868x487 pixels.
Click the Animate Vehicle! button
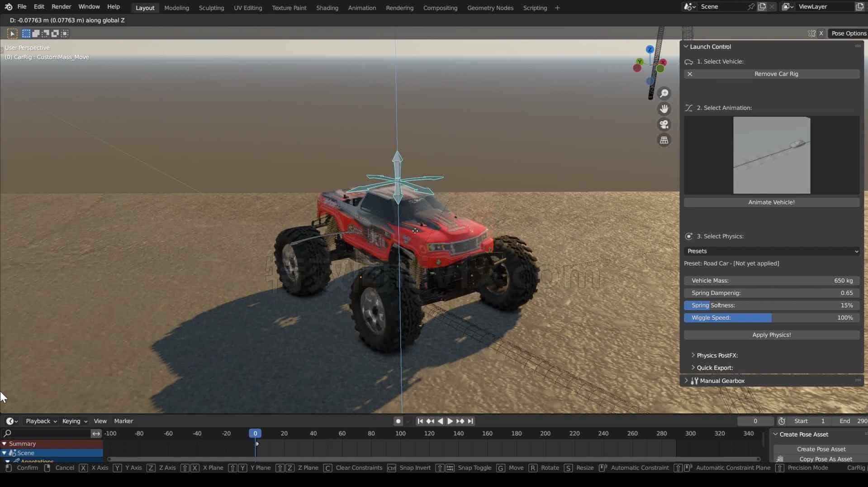click(x=772, y=202)
